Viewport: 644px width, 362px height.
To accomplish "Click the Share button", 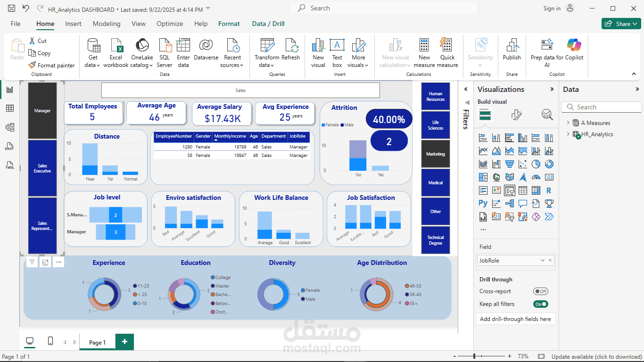I will [x=621, y=24].
